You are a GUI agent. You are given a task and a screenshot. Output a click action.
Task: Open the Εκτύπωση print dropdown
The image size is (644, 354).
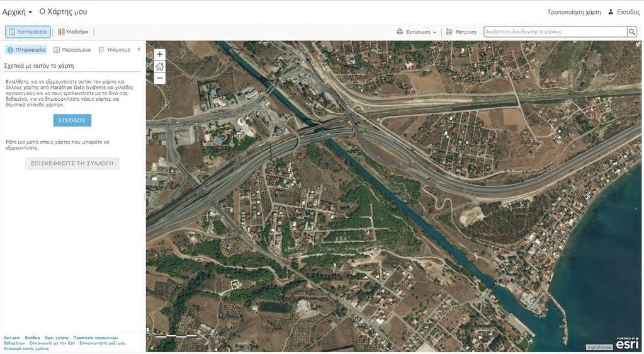(417, 31)
